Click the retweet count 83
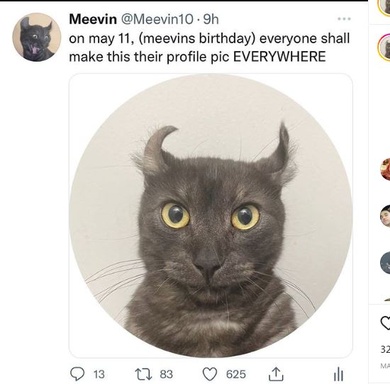This screenshot has width=390, height=384. [x=166, y=374]
